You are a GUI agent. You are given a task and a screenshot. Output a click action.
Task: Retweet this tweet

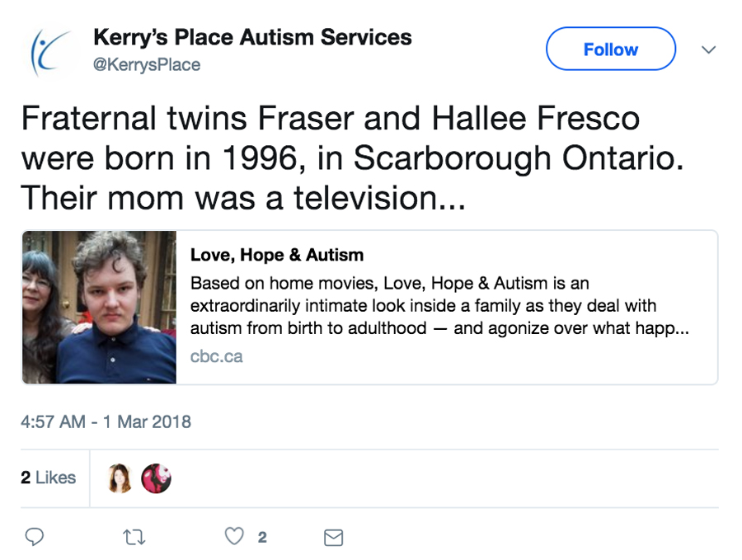pyautogui.click(x=134, y=537)
